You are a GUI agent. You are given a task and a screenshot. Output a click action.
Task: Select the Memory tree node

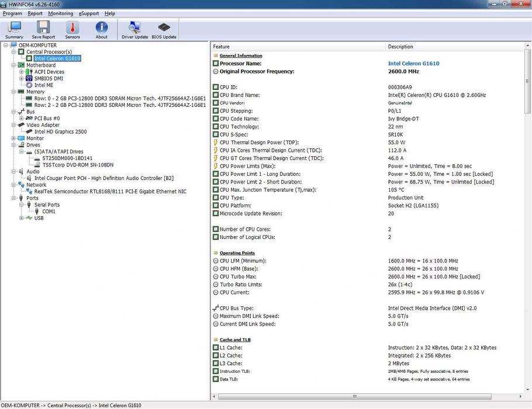[35, 92]
